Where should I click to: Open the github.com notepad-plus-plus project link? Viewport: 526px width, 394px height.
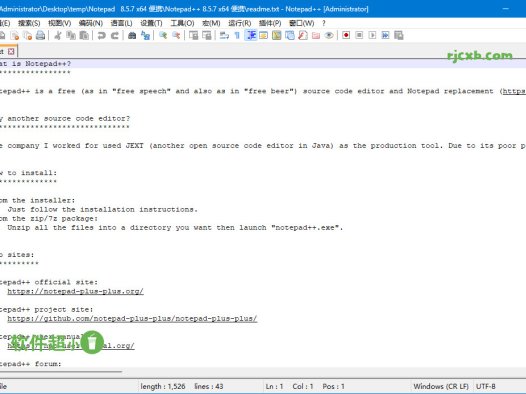pos(132,318)
